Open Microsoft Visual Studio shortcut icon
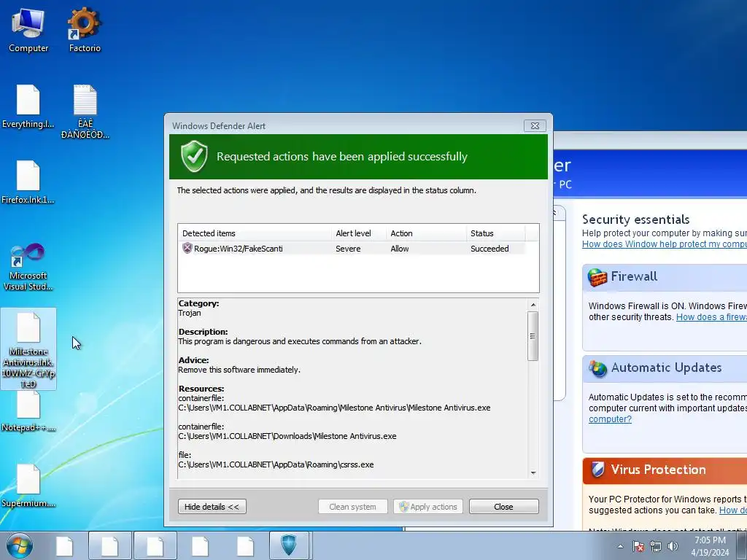 [x=28, y=267]
